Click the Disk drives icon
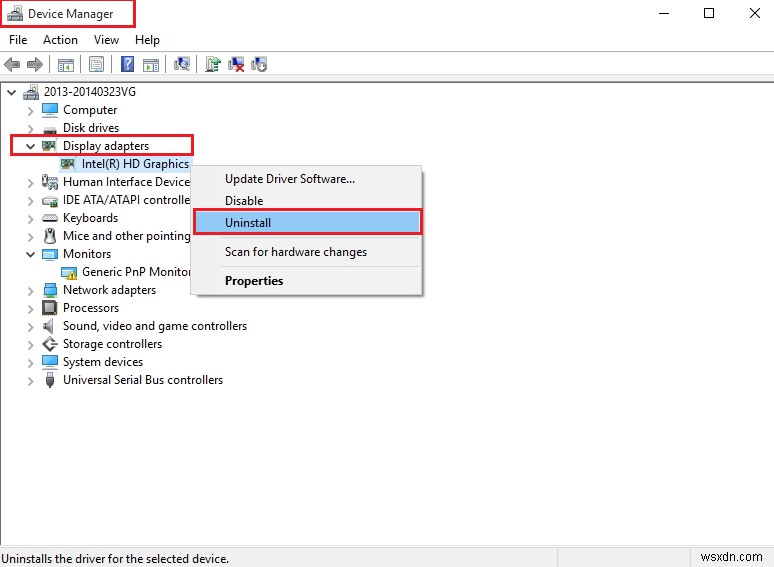This screenshot has width=774, height=567. (x=50, y=129)
